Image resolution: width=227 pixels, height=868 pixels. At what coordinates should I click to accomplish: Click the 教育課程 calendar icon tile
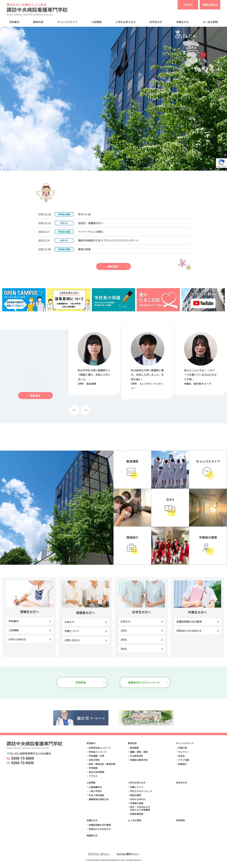click(132, 469)
